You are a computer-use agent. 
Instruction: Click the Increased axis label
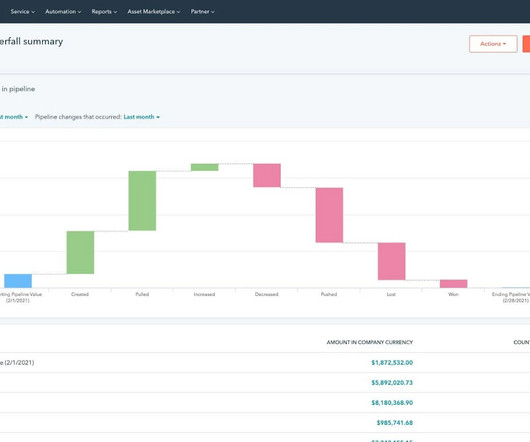tap(204, 294)
